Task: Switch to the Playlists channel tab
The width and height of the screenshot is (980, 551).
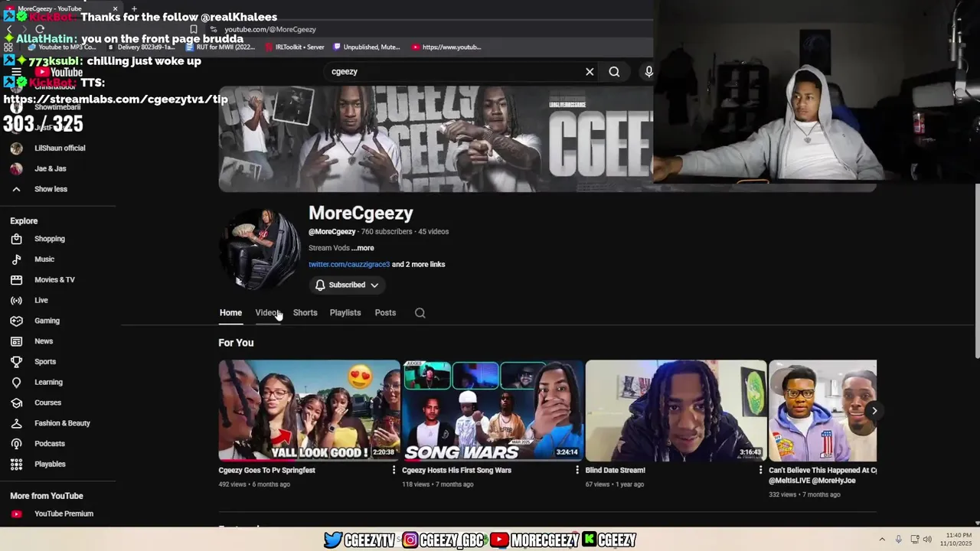Action: (345, 313)
